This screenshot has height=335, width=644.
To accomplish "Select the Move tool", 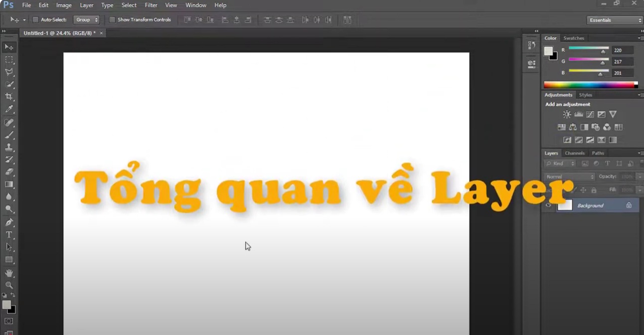I will coord(9,47).
